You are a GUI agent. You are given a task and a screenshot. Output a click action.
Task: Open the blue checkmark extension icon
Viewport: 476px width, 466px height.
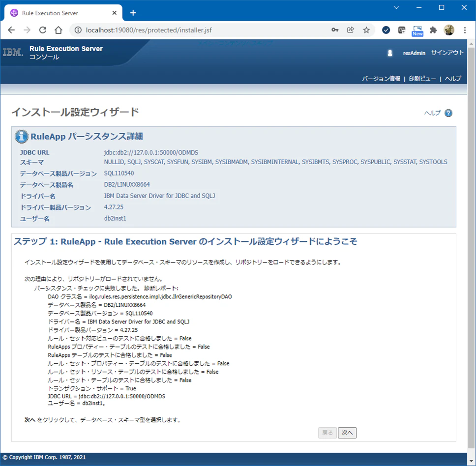click(x=386, y=29)
